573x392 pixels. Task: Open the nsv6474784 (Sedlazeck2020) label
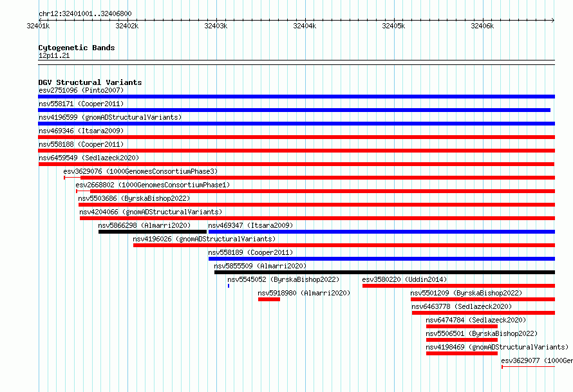[476, 320]
